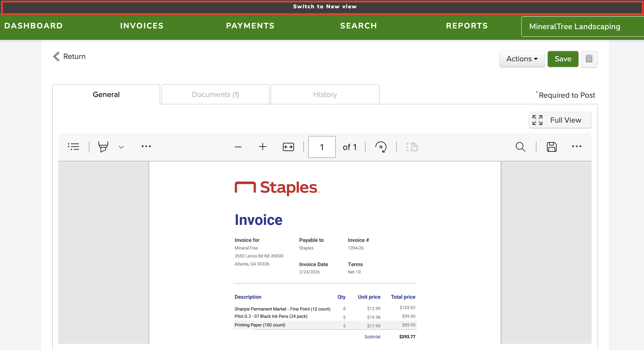Toggle the PDF outline sidebar list icon

click(73, 147)
